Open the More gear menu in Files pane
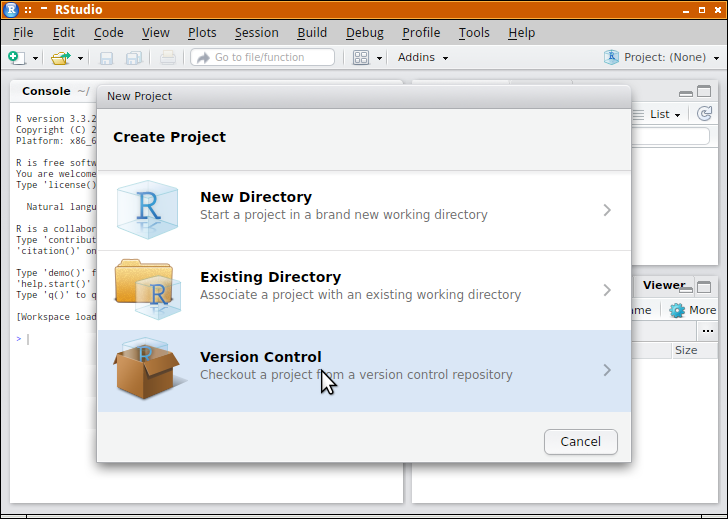Viewport: 728px width, 519px height. pyautogui.click(x=693, y=310)
